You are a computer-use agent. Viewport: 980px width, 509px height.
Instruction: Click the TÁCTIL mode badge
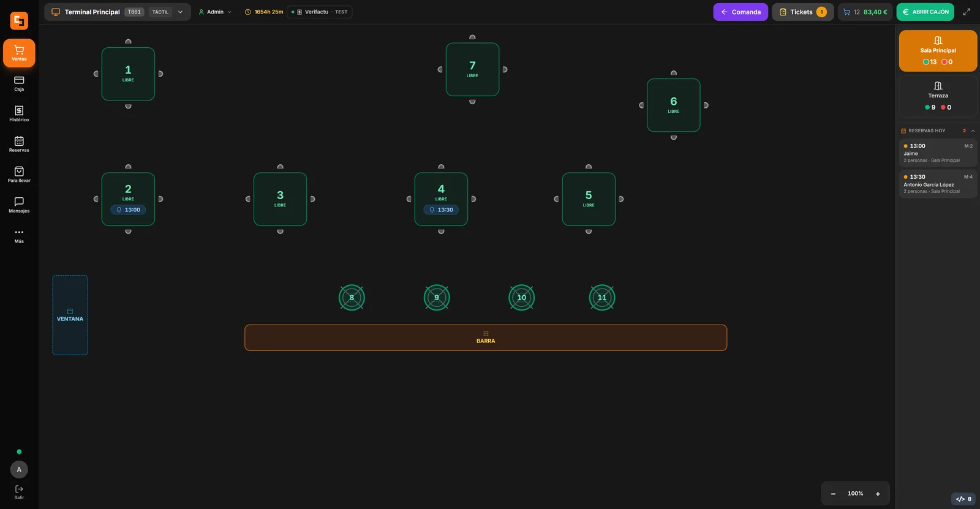coord(160,12)
